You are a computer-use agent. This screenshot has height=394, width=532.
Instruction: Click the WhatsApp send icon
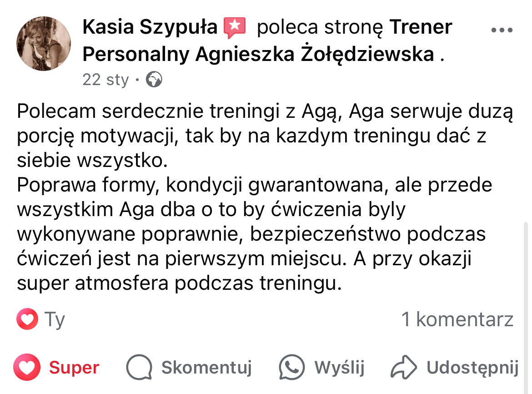coord(291,368)
